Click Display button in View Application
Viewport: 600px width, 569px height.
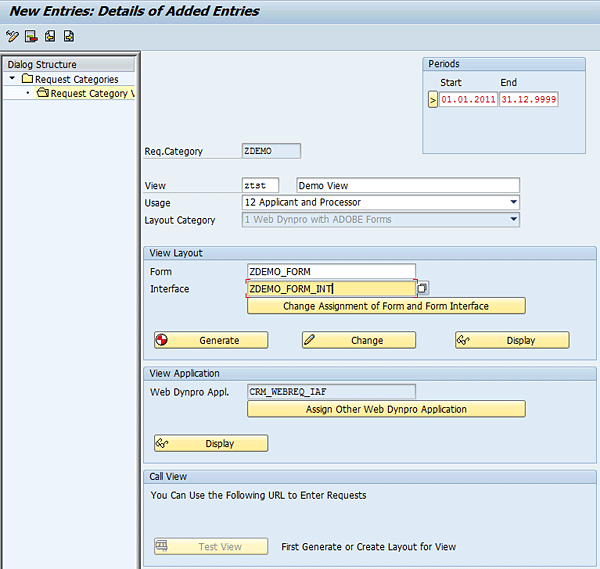point(211,443)
